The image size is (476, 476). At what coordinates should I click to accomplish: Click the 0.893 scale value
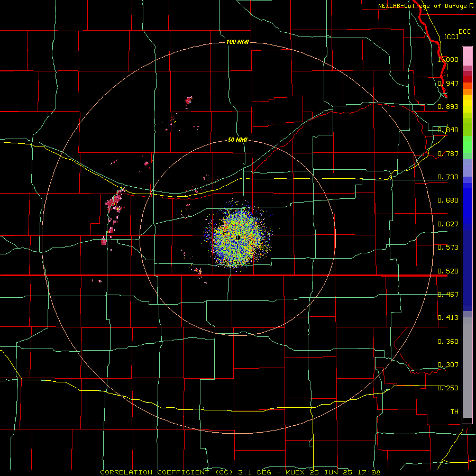[x=448, y=106]
